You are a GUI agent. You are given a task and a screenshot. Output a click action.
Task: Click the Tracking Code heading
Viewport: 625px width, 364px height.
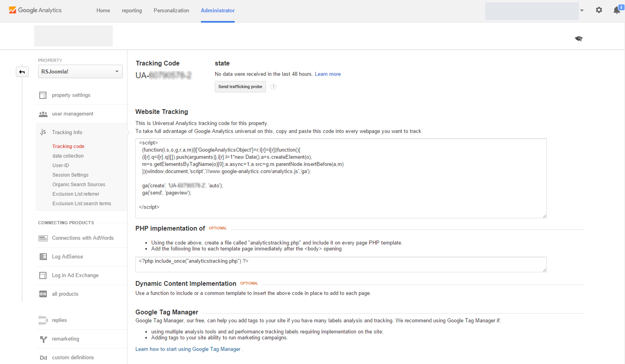pyautogui.click(x=158, y=64)
